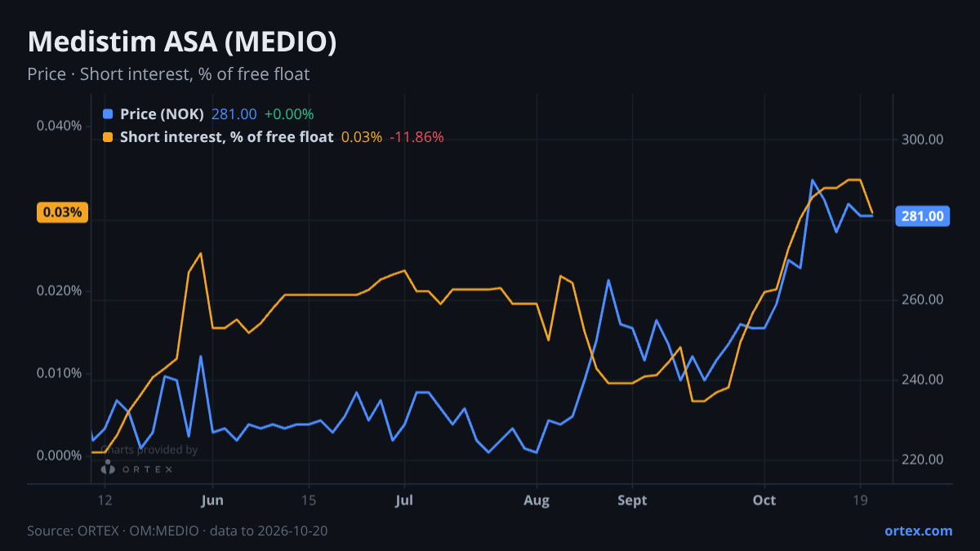The width and height of the screenshot is (980, 551).
Task: Click the 0.040% left axis label
Action: [x=59, y=126]
